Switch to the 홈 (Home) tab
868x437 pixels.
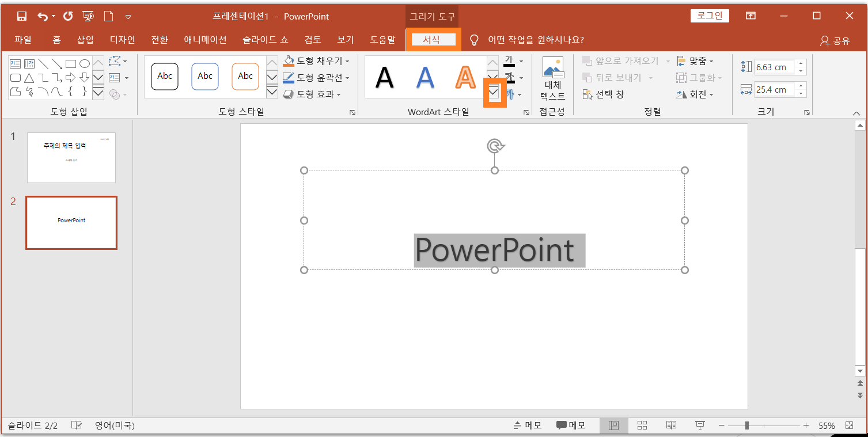[x=56, y=40]
